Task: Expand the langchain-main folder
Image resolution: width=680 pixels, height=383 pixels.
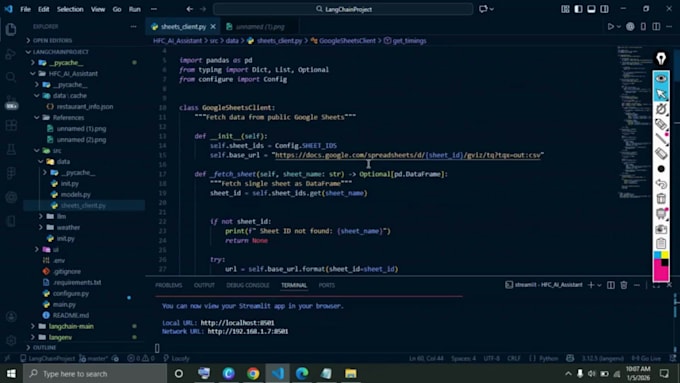Action: click(85, 326)
